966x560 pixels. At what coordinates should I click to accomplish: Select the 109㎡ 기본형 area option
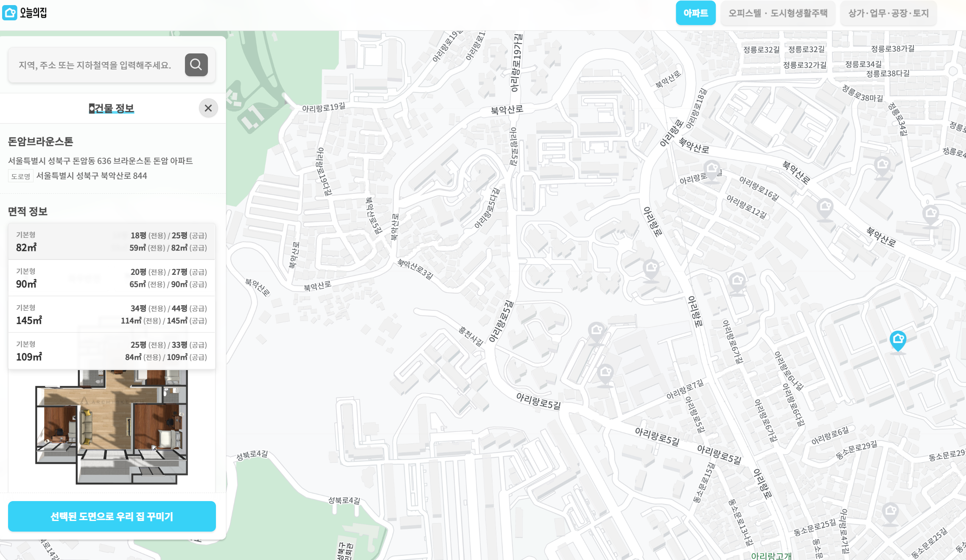point(112,351)
